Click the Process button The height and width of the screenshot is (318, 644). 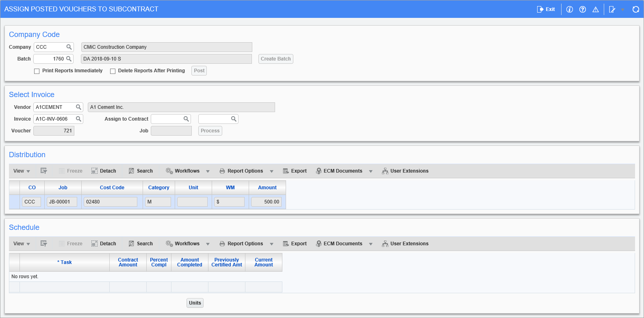pos(210,131)
